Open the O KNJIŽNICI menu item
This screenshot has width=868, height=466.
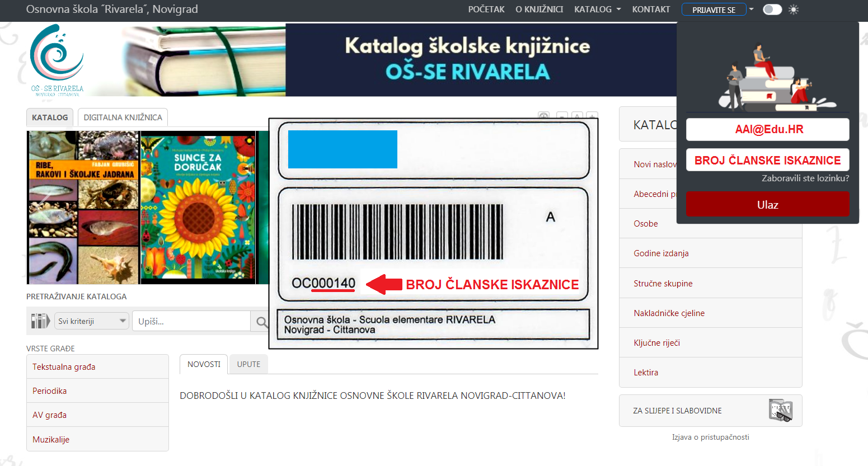coord(539,10)
